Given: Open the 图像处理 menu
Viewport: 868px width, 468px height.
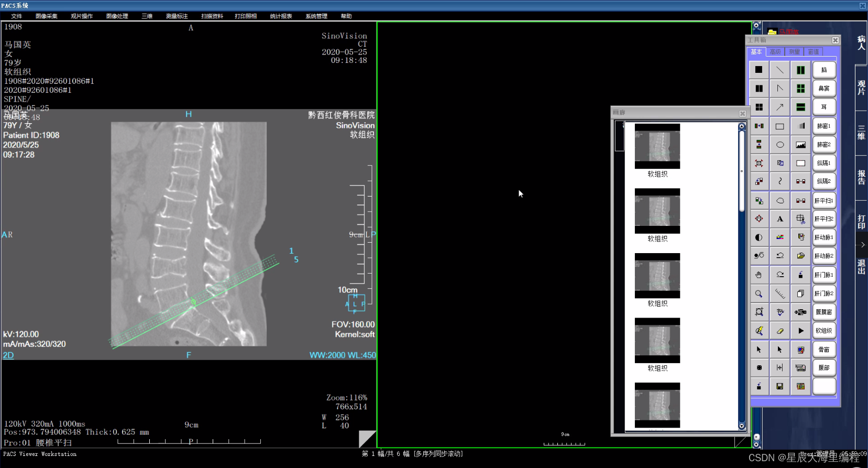Looking at the screenshot, I should [117, 16].
